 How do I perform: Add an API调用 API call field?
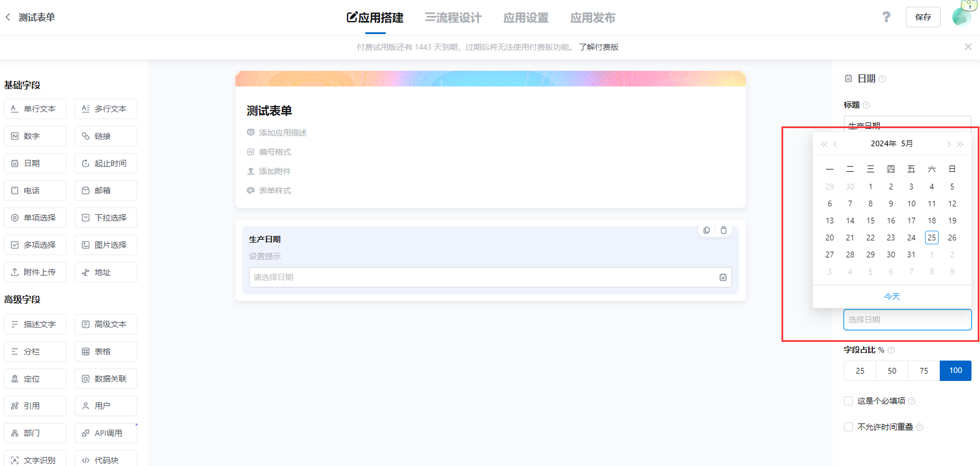[106, 433]
